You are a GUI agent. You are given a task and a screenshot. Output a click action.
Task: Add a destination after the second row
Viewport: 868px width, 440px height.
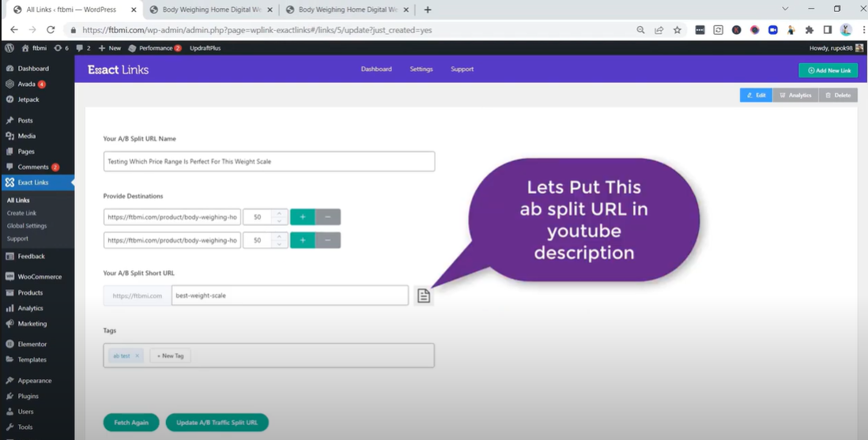tap(303, 240)
